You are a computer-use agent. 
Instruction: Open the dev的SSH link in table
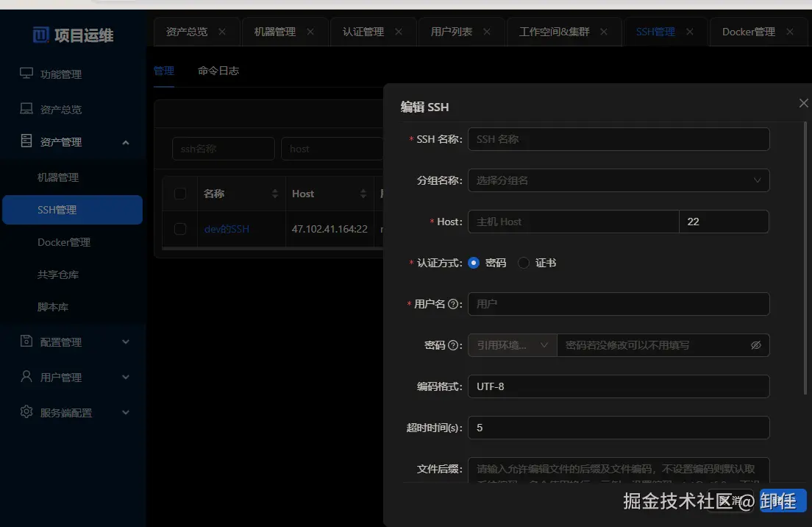pos(227,229)
